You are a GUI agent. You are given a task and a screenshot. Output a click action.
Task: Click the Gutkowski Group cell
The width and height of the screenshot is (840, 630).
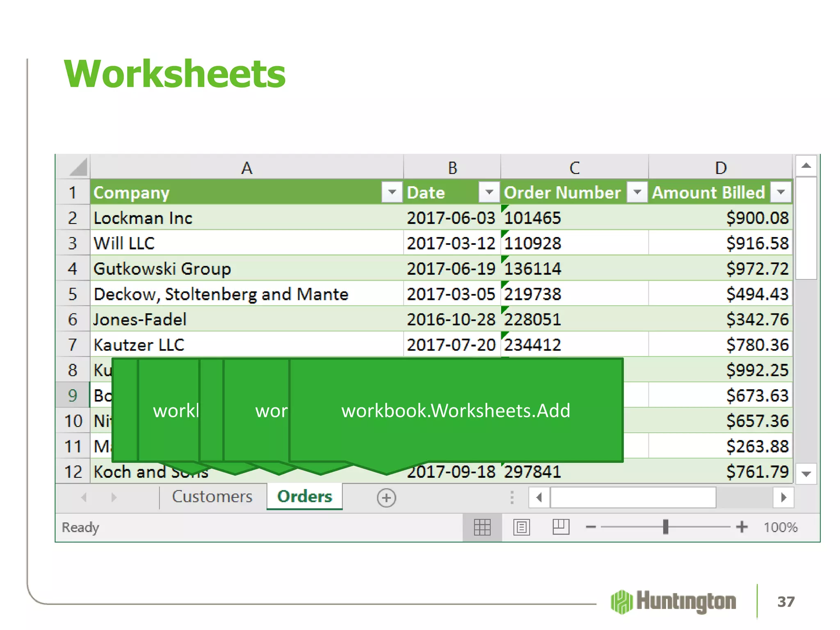click(247, 269)
